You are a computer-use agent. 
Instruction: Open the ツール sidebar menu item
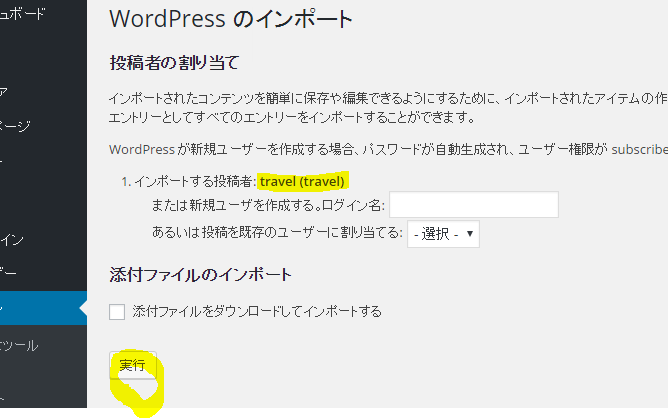point(19,345)
